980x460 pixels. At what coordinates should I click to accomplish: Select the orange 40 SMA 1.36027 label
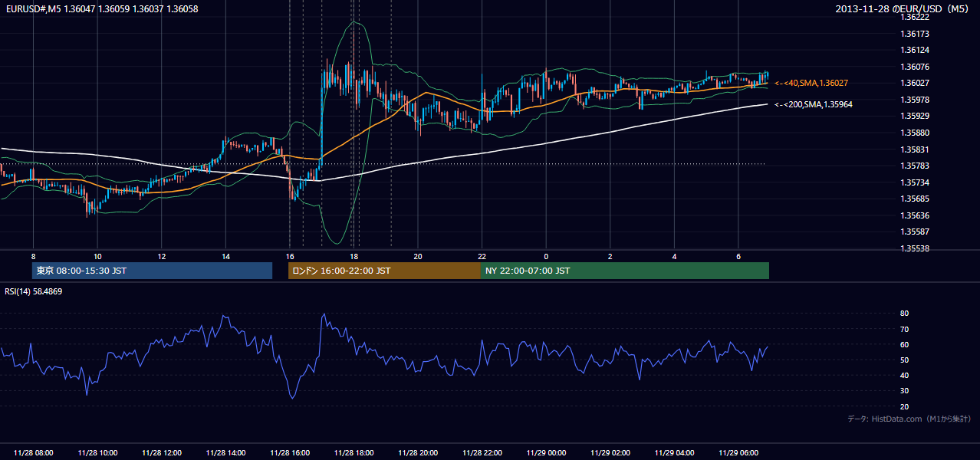pyautogui.click(x=811, y=83)
